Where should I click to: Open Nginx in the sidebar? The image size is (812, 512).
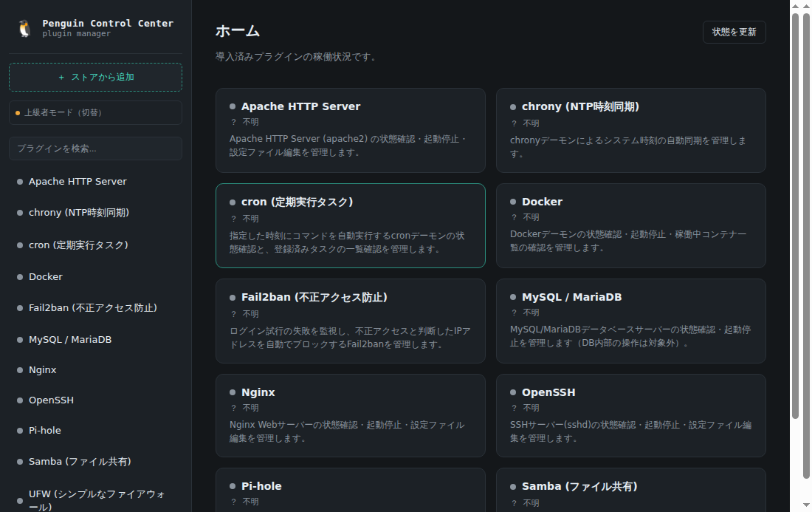coord(95,369)
